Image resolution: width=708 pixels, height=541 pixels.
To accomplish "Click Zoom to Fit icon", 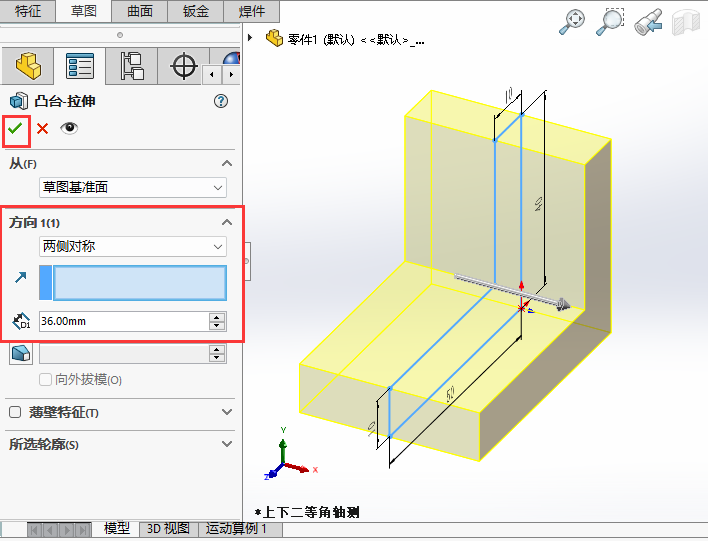I will (572, 22).
